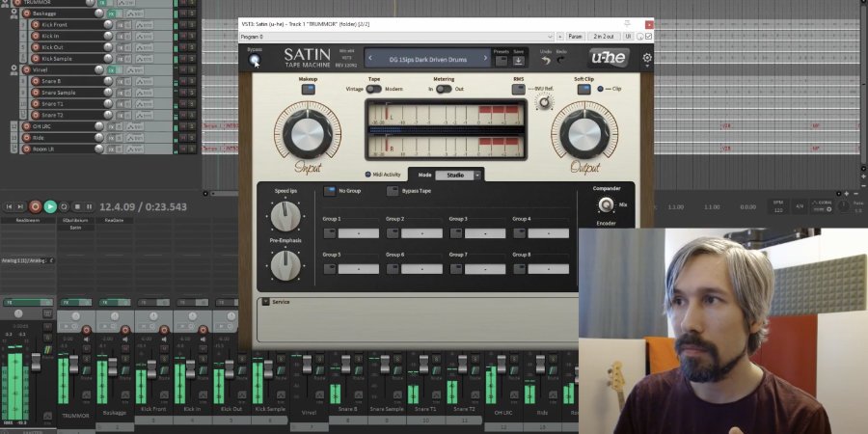Image resolution: width=868 pixels, height=434 pixels.
Task: Arm record on the Room LR track
Action: tap(26, 149)
